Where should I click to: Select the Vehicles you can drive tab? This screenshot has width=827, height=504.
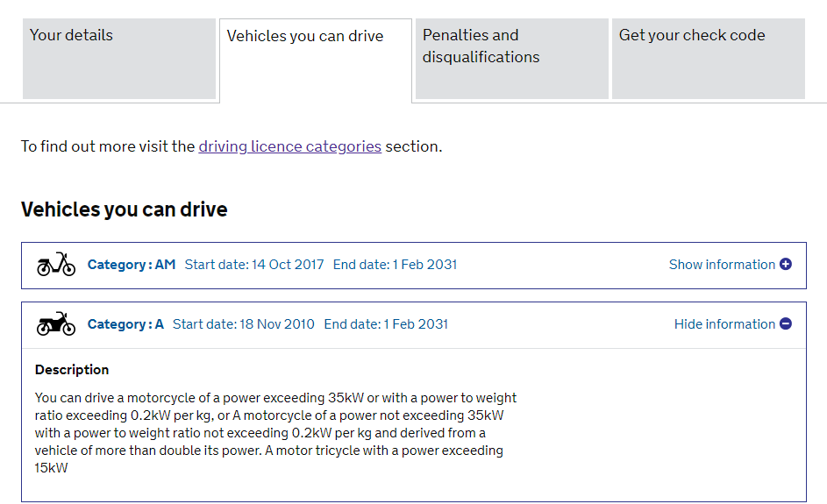(316, 60)
